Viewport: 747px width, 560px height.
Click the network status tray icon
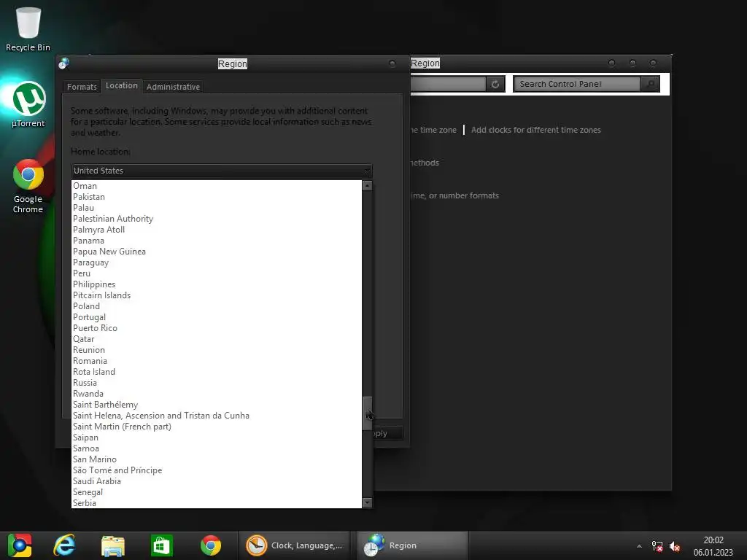(657, 546)
